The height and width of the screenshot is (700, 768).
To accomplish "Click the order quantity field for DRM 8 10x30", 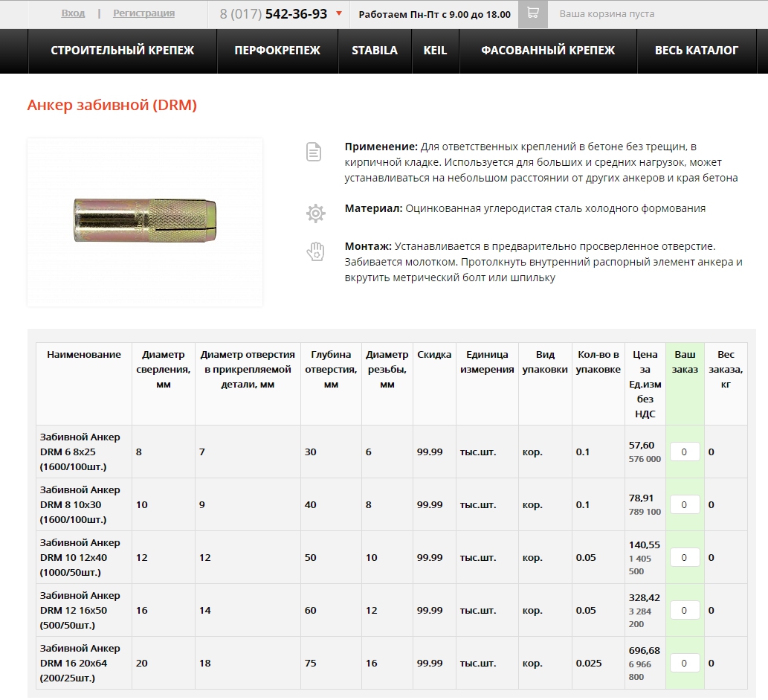I will [684, 505].
